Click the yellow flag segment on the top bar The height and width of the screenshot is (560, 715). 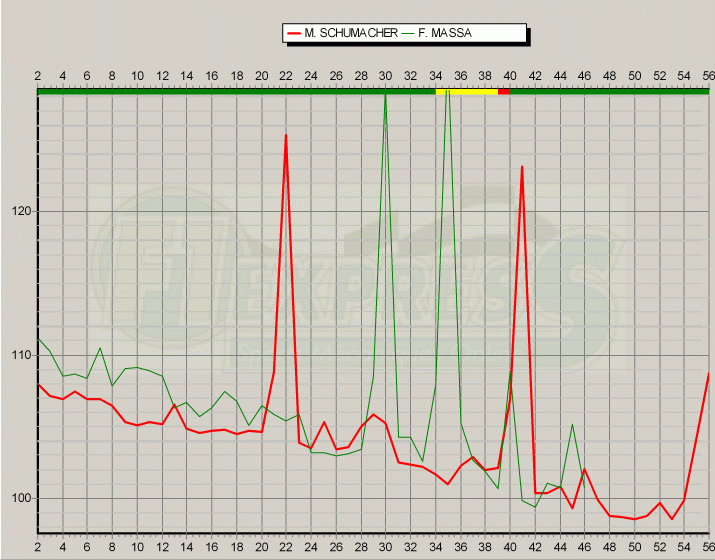466,91
